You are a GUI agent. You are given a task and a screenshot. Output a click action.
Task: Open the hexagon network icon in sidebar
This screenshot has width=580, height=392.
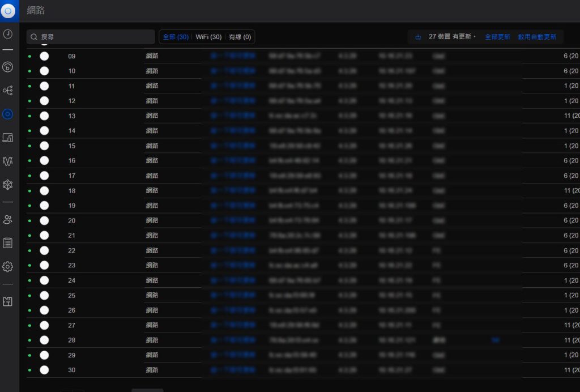(8, 185)
